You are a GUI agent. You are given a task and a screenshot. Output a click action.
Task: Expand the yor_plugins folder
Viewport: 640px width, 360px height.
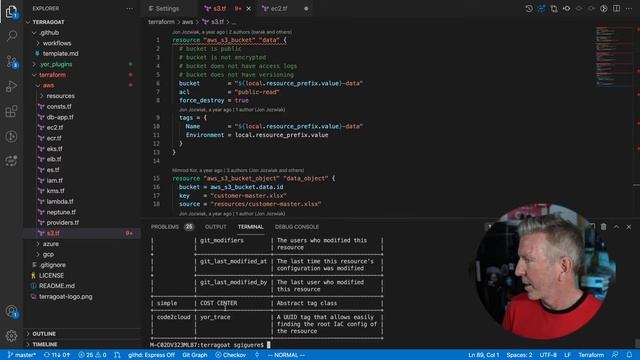click(82, 64)
